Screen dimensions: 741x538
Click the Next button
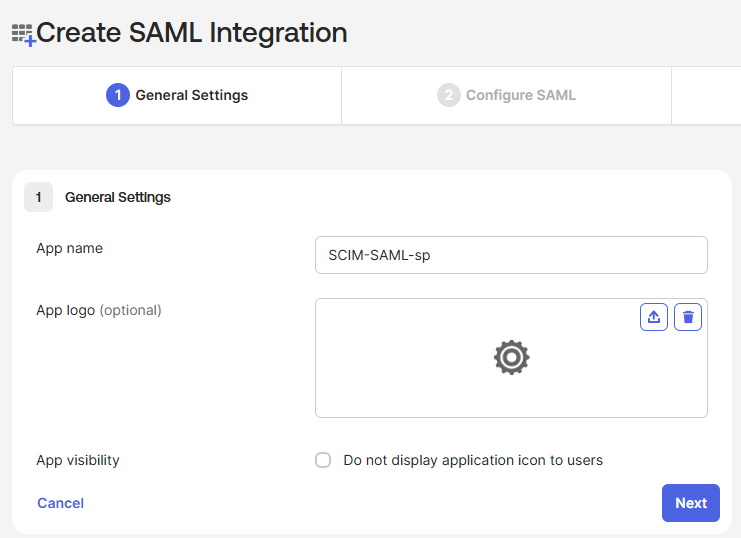(x=690, y=503)
